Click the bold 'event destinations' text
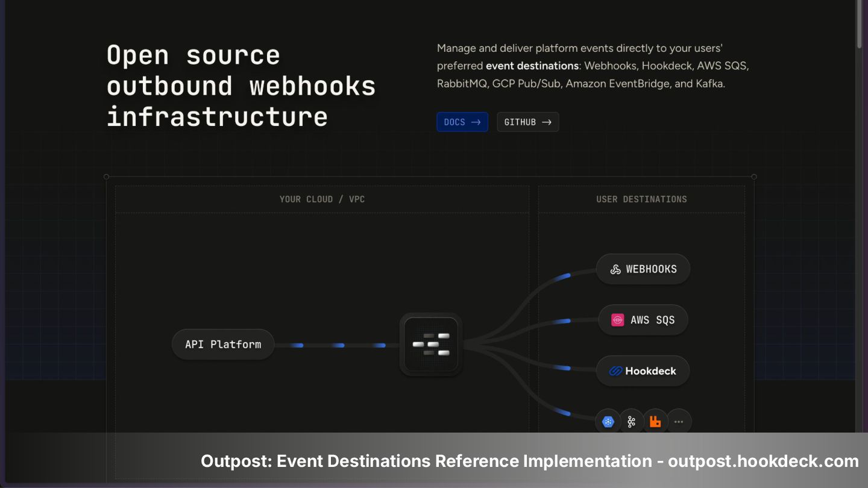This screenshot has height=488, width=868. (x=532, y=66)
